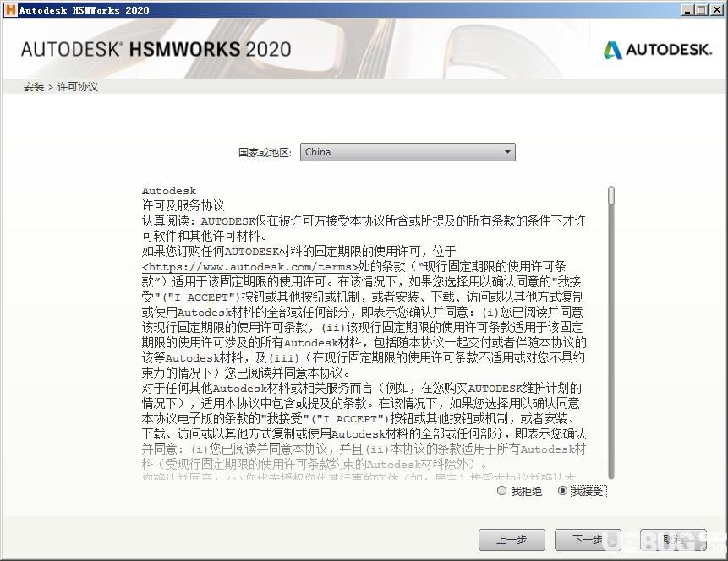
Task: Maximize the installer window
Action: (702, 10)
